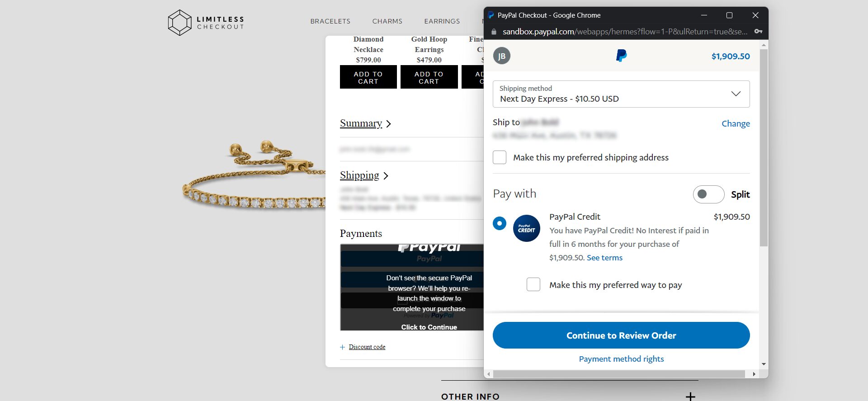This screenshot has height=401, width=868.
Task: Click the Limitless Checkout hexagon logo
Action: [179, 23]
